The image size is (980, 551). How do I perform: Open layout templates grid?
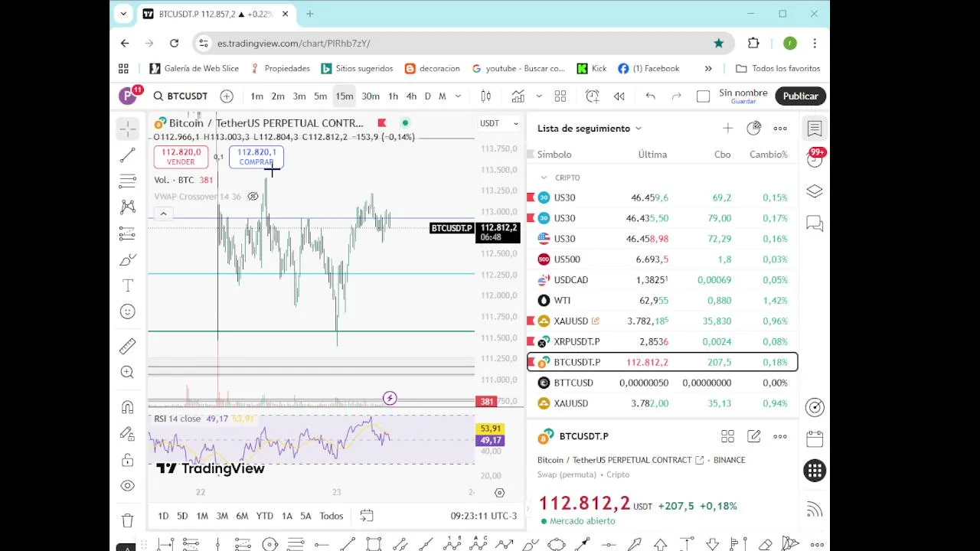coord(560,96)
